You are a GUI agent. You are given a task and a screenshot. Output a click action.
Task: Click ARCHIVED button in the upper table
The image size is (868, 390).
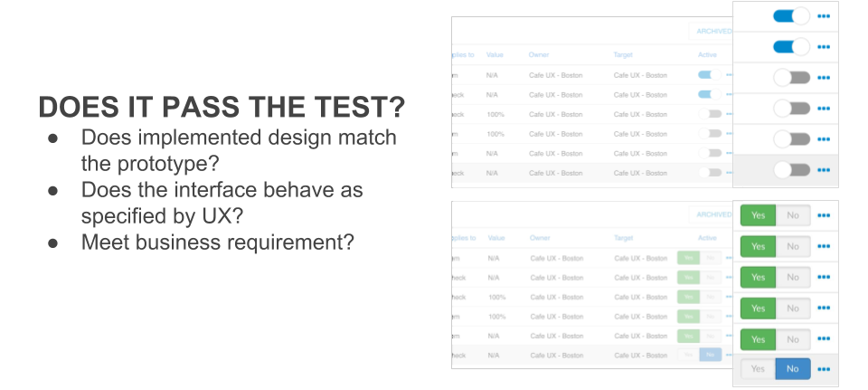(713, 32)
